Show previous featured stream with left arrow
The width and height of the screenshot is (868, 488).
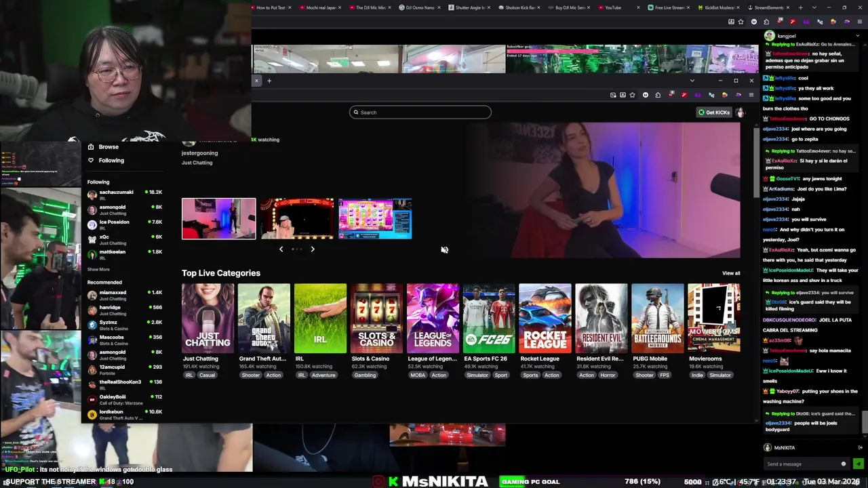point(281,249)
